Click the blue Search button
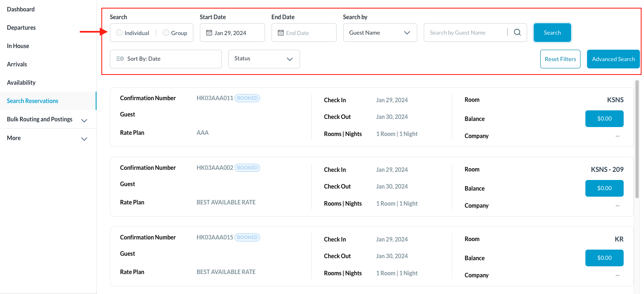This screenshot has height=294, width=644. click(x=552, y=33)
